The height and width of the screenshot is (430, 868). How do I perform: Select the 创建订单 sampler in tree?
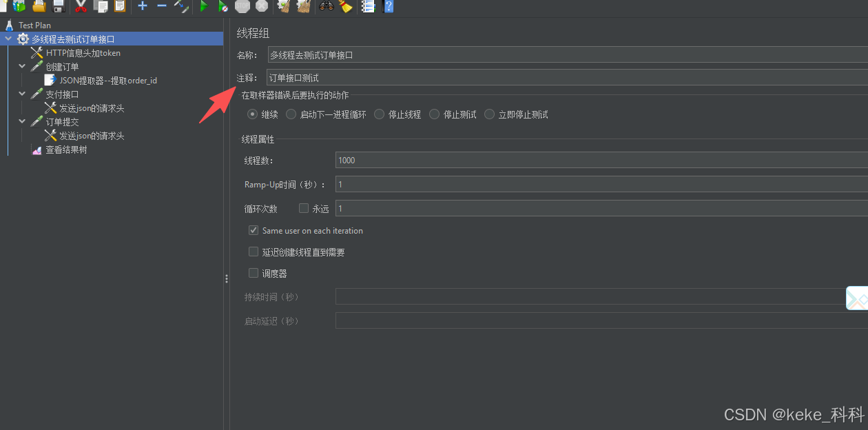62,67
